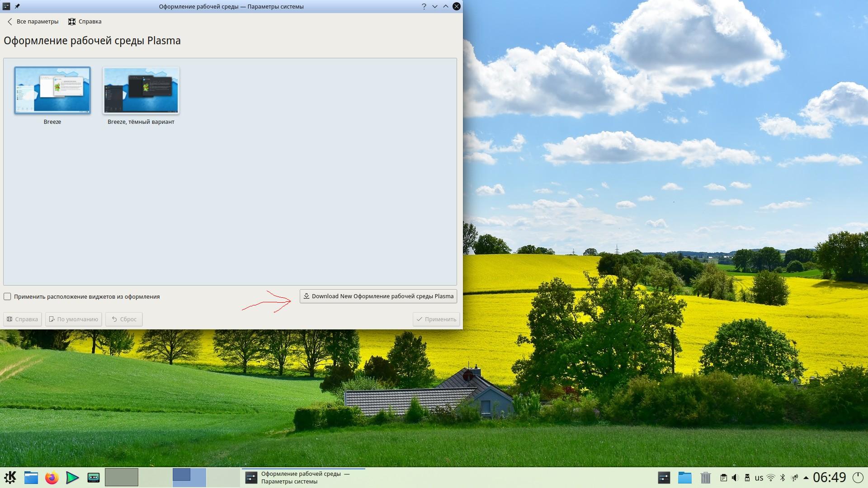Go back to Все параметры
This screenshot has width=868, height=488.
[33, 22]
